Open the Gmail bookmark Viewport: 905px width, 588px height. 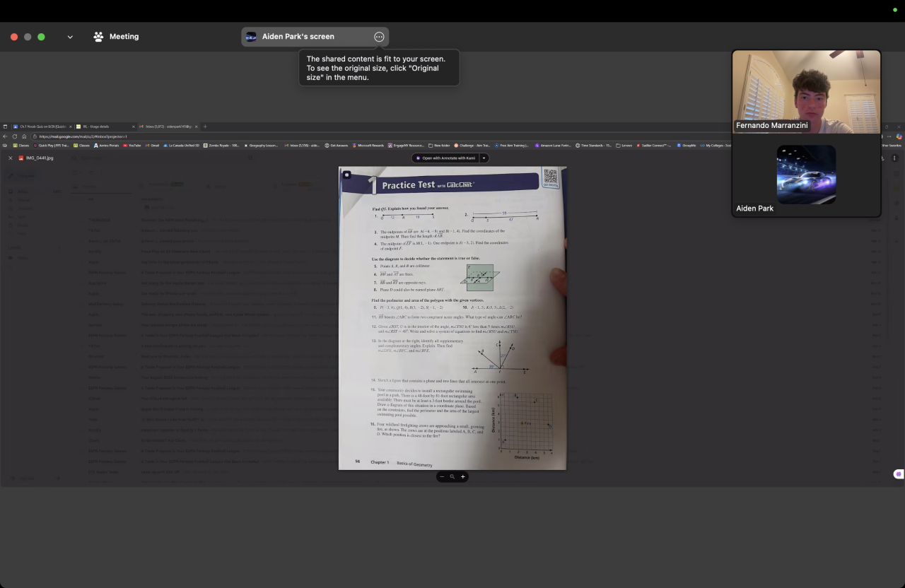coord(153,146)
